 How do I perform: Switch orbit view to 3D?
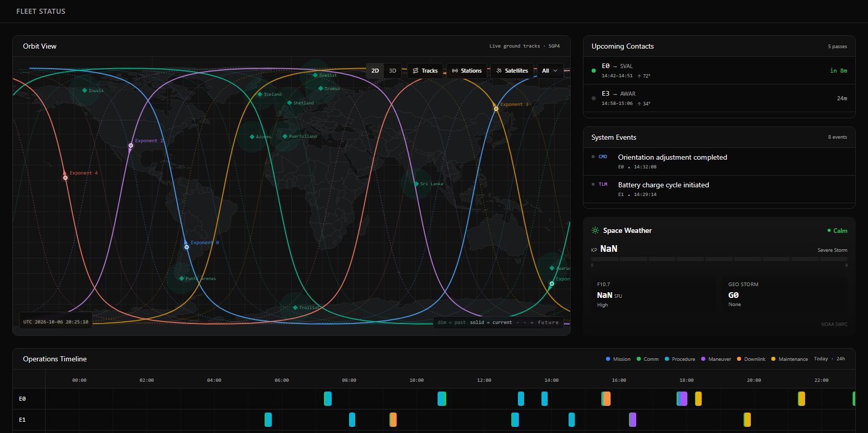point(393,71)
